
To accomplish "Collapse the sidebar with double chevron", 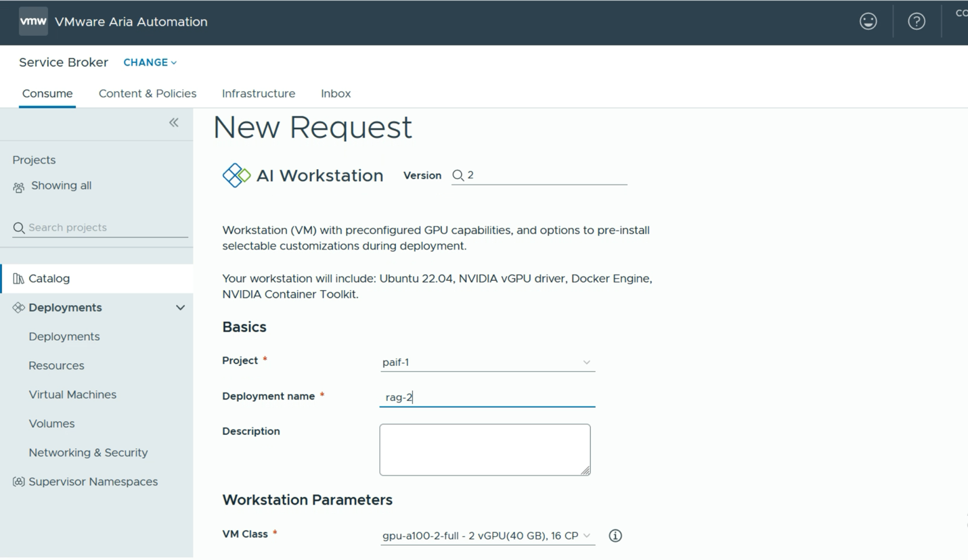I will (x=174, y=122).
